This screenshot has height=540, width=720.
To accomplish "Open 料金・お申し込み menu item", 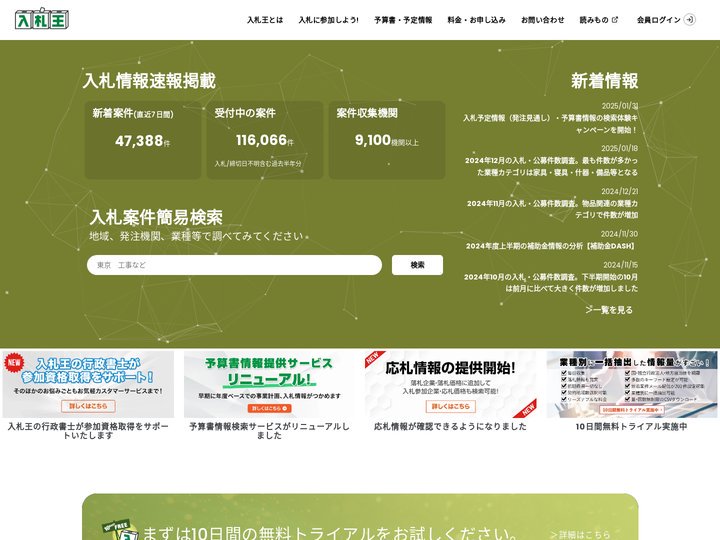I will [476, 20].
